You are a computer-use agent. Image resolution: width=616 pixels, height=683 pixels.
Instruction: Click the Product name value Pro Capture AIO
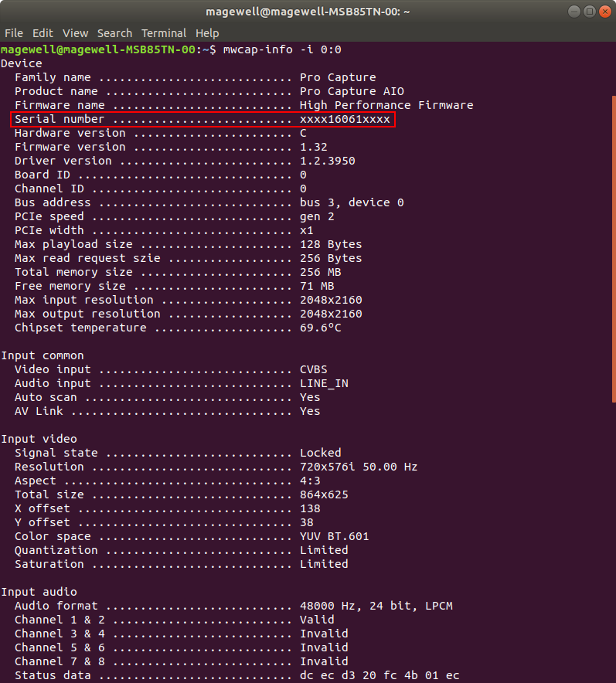pyautogui.click(x=352, y=91)
